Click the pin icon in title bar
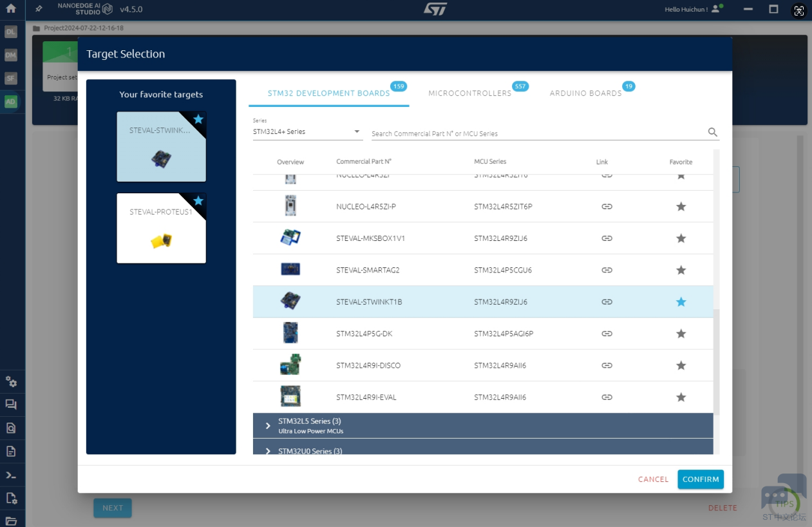The width and height of the screenshot is (812, 527). click(39, 9)
